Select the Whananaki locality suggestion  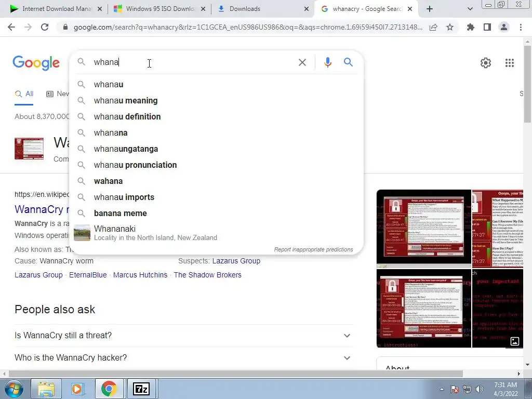[217, 233]
